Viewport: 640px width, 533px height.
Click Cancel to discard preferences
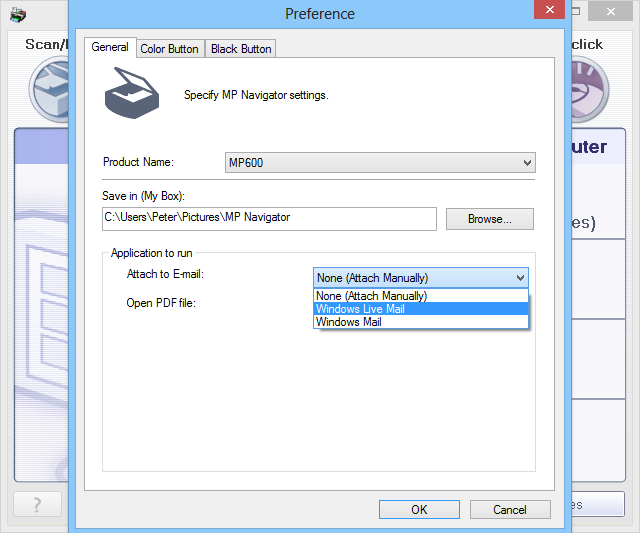coord(510,510)
